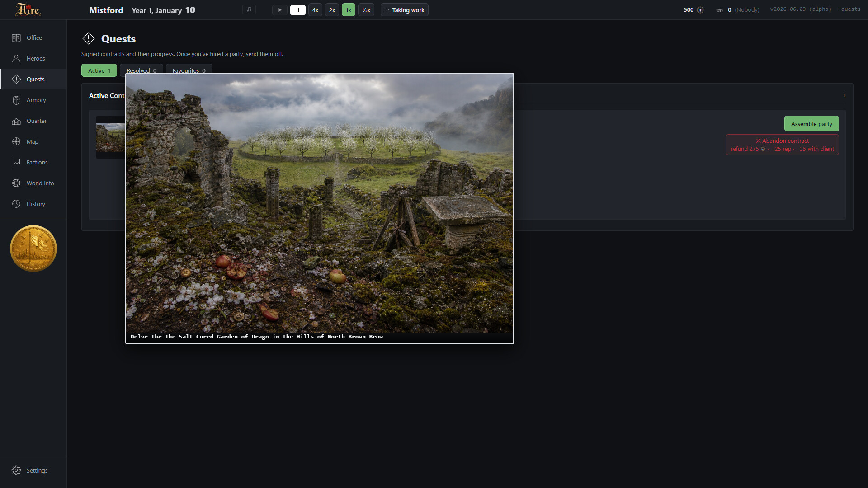Click the enlarged quest image preview
Viewport: 868px width, 488px height.
(320, 203)
